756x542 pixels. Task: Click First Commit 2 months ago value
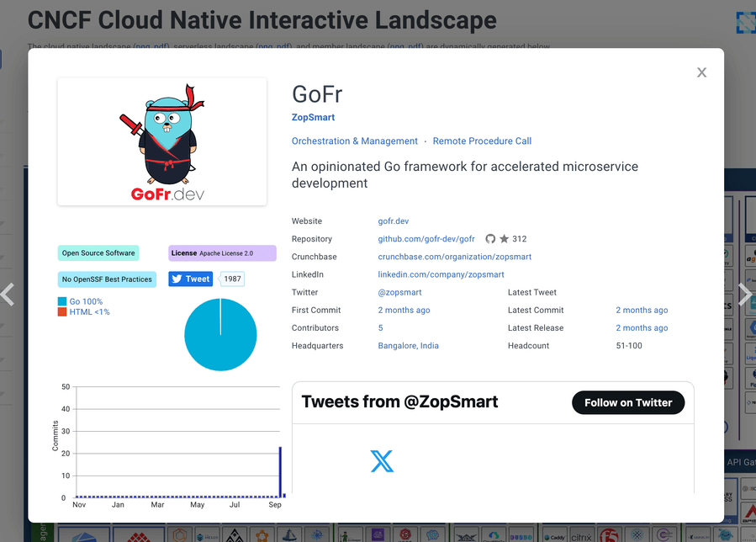tap(404, 311)
